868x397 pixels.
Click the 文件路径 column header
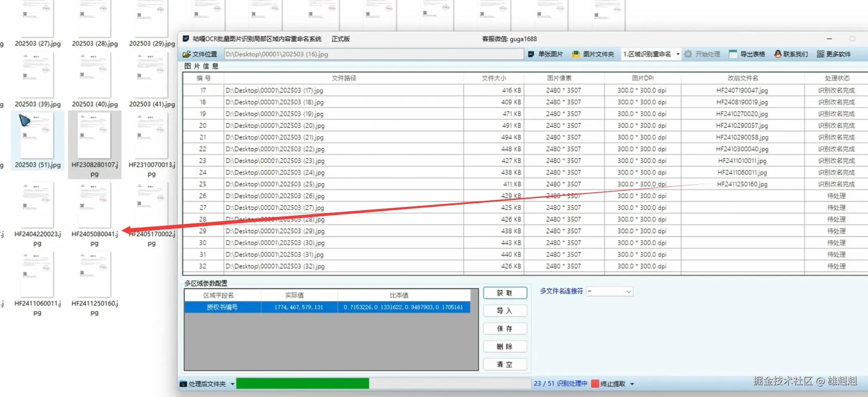point(344,78)
